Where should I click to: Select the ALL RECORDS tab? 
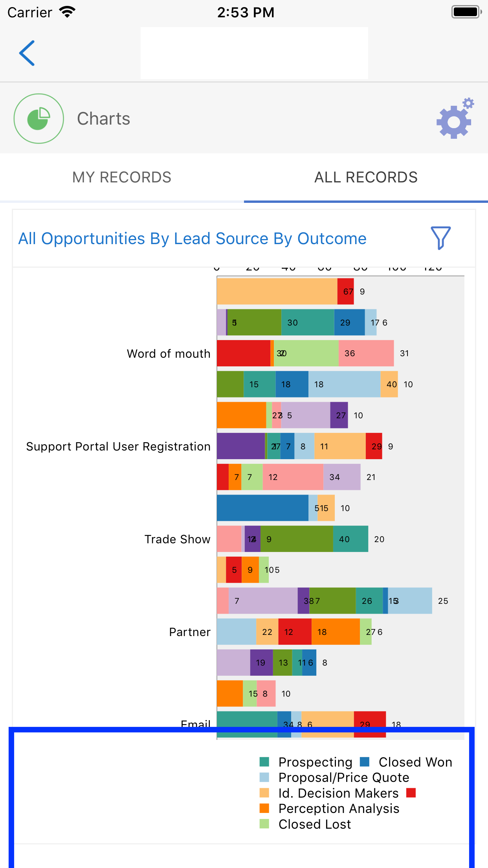coord(365,177)
